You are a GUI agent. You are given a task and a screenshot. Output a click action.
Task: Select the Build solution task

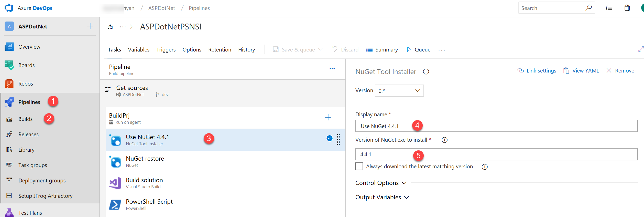225,183
